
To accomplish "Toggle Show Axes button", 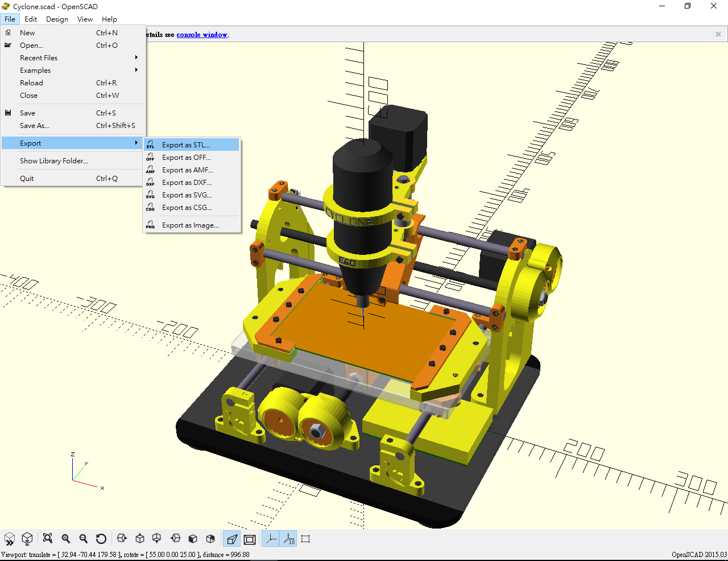I will (x=271, y=539).
